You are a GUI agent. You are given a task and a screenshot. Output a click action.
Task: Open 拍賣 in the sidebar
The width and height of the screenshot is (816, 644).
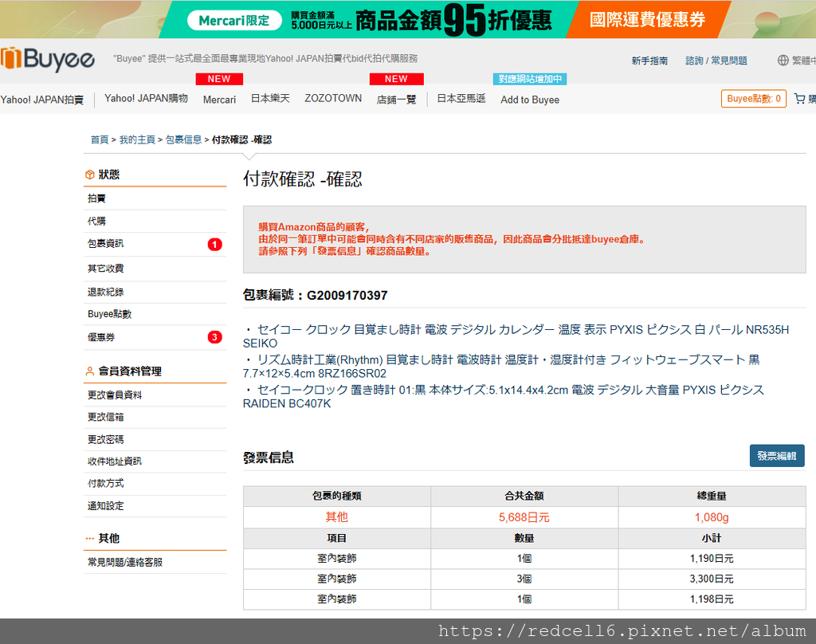coord(155,198)
